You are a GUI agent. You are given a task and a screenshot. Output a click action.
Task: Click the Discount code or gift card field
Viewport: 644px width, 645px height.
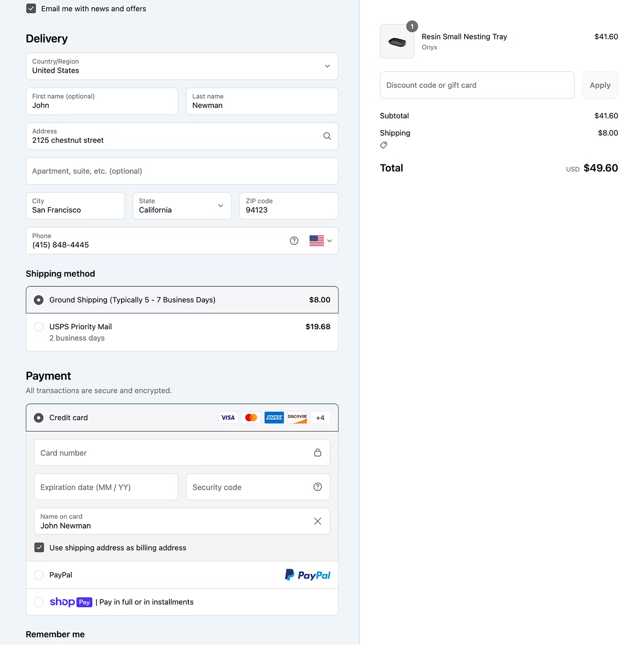[x=477, y=85]
